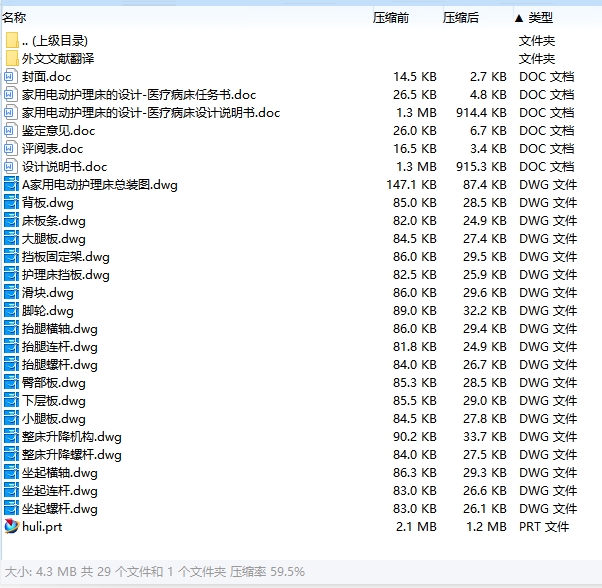Click the DWG icon of 床板条.dwg
Viewport: 602px width, 588px height.
(x=11, y=221)
